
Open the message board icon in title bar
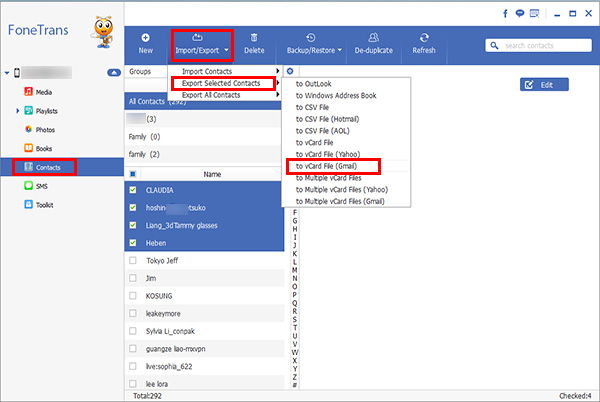pos(534,14)
